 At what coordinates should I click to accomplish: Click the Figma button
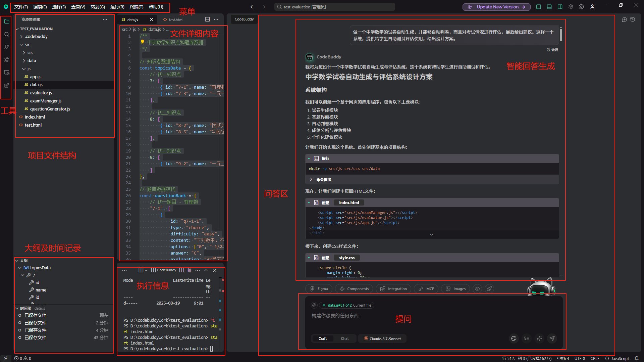click(x=319, y=289)
